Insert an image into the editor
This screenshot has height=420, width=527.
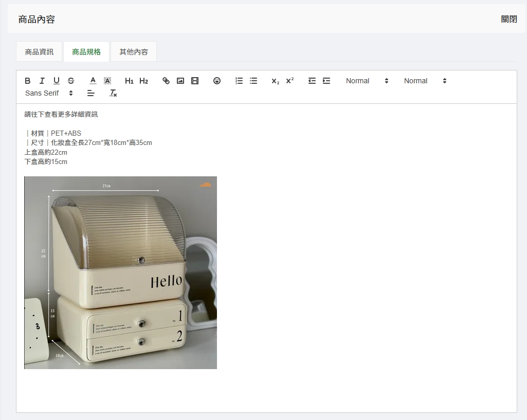[x=180, y=81]
